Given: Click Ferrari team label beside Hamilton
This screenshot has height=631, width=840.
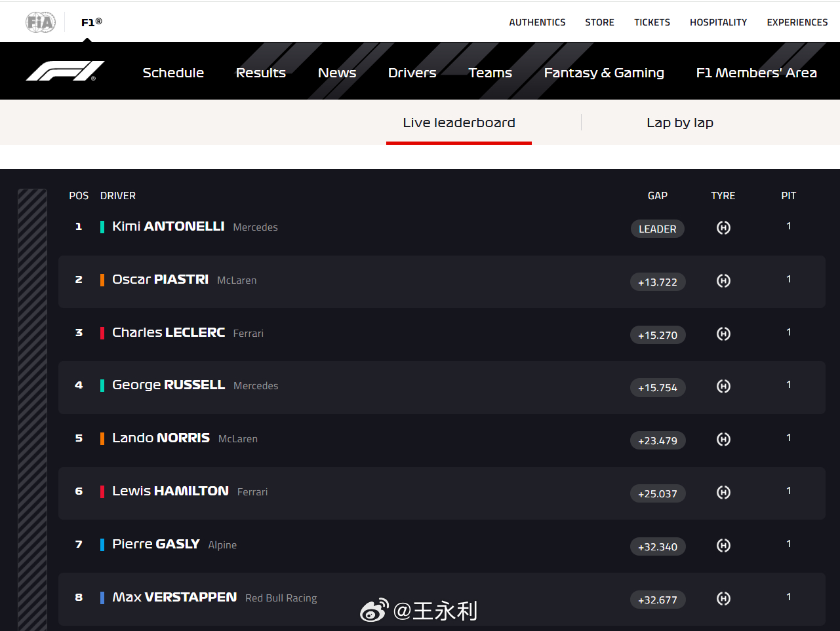Looking at the screenshot, I should tap(252, 492).
